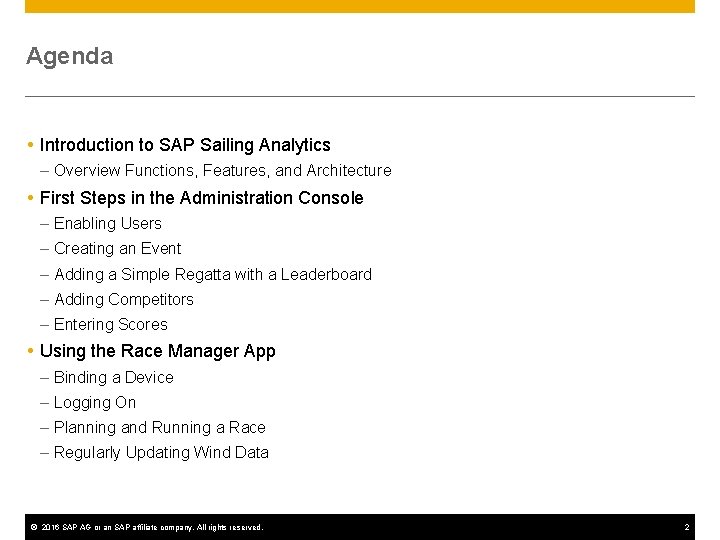Click the Binding a Device entry
Screen dimensions: 720x540
point(113,377)
